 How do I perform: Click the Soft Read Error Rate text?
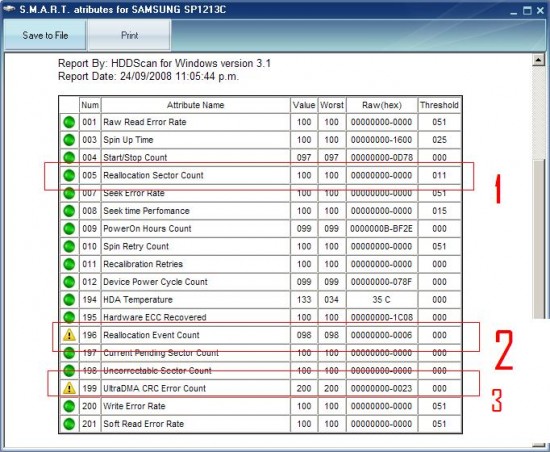143,424
